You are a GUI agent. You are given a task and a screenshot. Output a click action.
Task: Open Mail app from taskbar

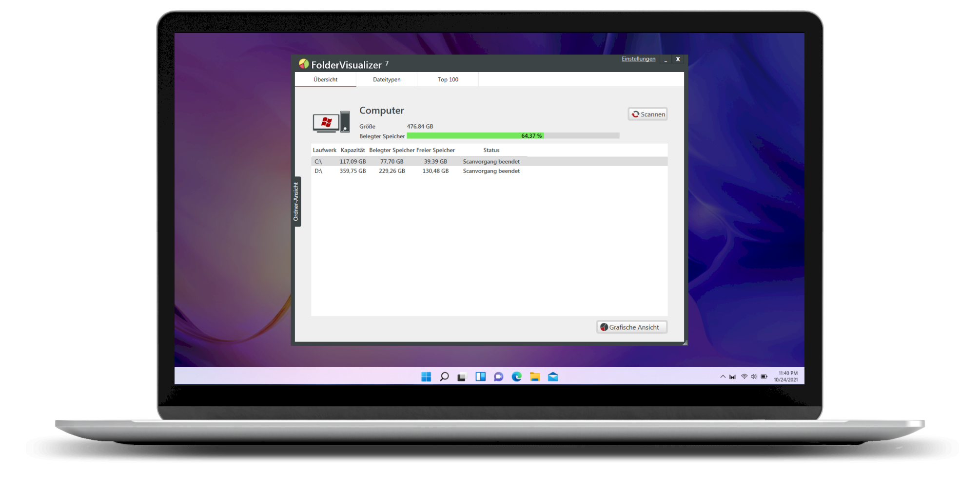[x=553, y=377]
